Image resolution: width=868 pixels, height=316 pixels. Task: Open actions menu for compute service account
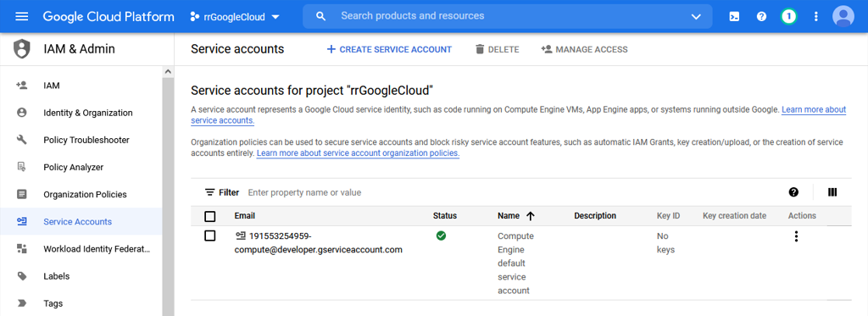[796, 236]
